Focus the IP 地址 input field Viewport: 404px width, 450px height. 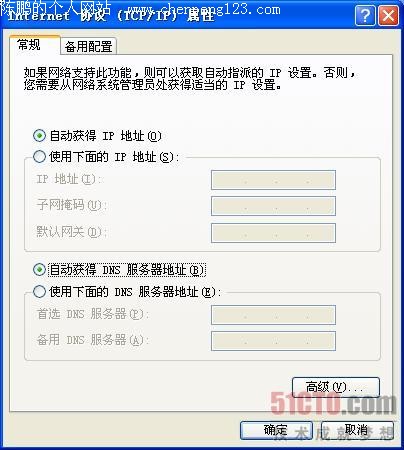[x=273, y=180]
